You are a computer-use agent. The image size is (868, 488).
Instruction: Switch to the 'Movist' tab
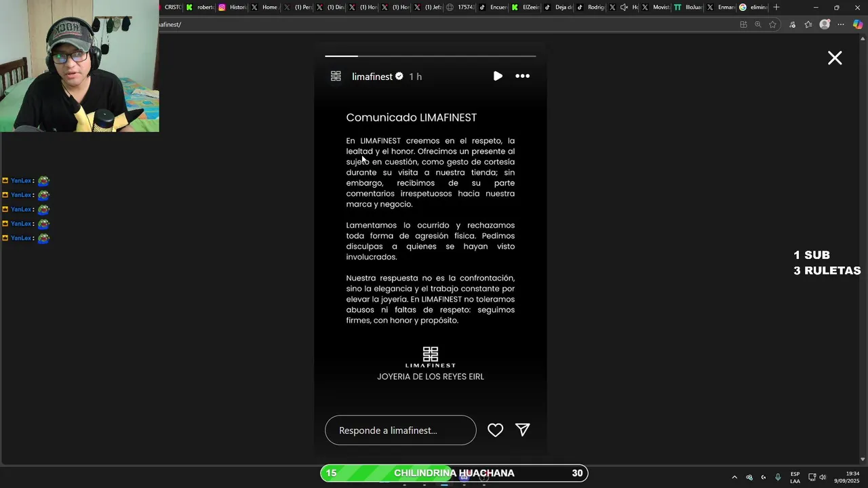click(x=655, y=7)
